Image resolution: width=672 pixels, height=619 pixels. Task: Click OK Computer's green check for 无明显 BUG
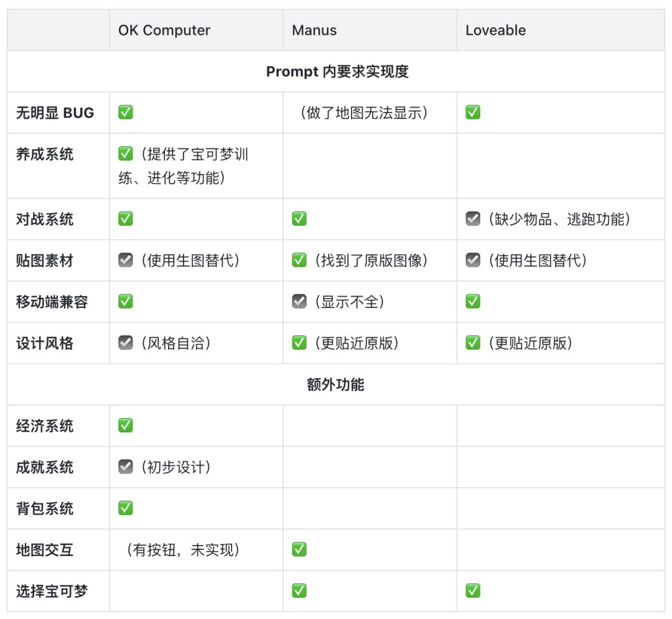[x=126, y=113]
